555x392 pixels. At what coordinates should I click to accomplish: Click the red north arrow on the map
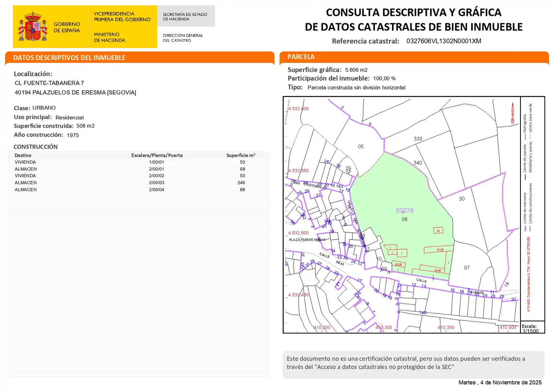click(513, 113)
